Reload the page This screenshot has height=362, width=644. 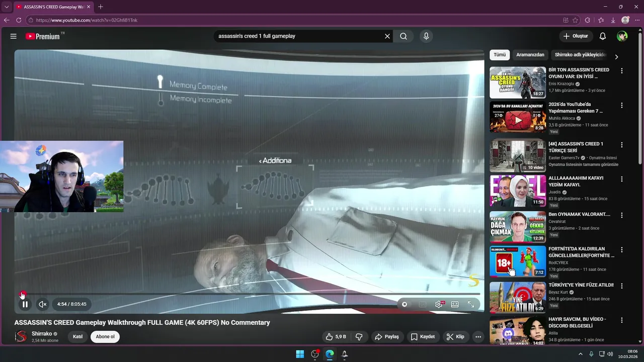pyautogui.click(x=19, y=20)
